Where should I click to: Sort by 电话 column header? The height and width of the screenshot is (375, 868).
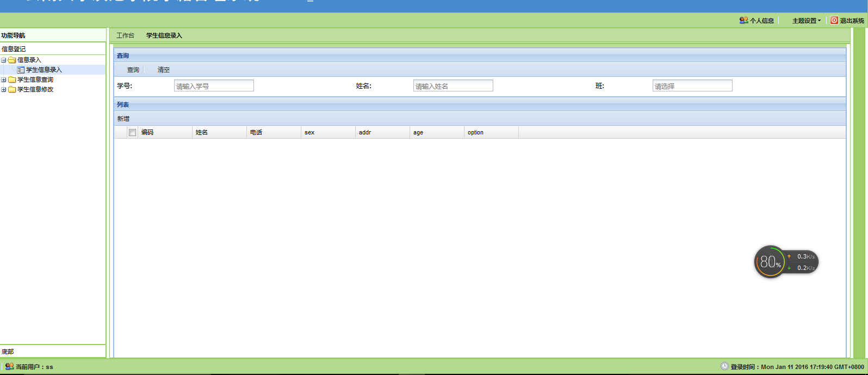(274, 132)
